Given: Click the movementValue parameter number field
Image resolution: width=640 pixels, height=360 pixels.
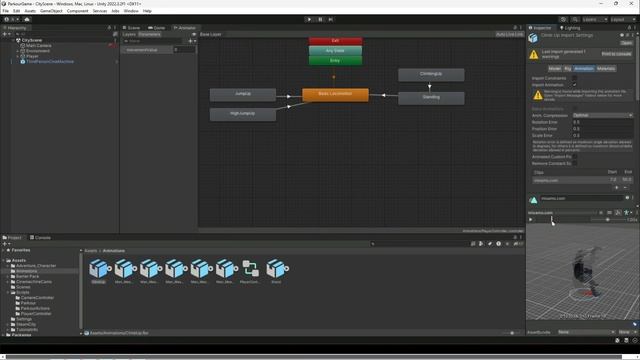Looking at the screenshot, I should (x=184, y=50).
